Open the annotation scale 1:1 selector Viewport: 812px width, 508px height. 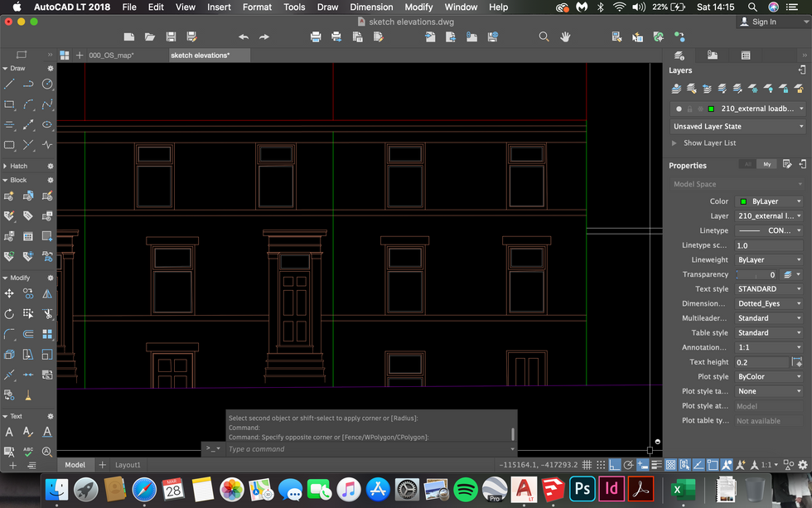tap(768, 465)
